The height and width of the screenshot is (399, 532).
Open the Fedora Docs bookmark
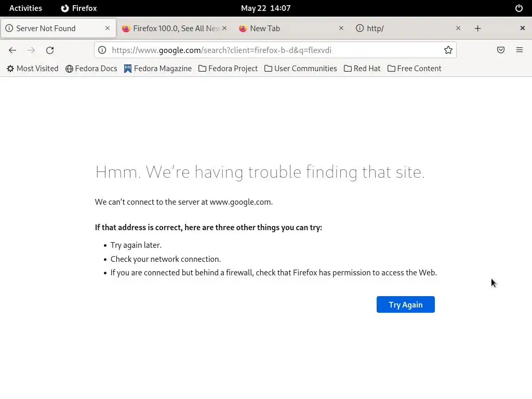tap(91, 69)
